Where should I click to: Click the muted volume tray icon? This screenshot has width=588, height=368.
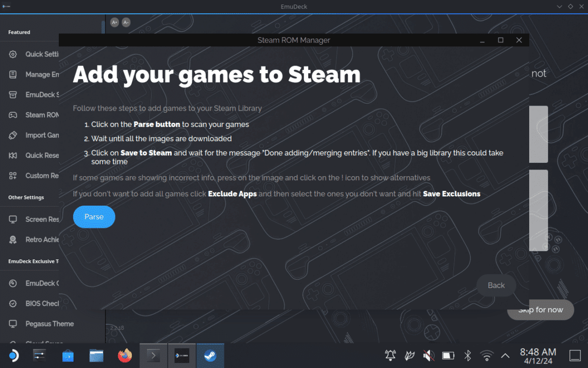click(x=429, y=355)
